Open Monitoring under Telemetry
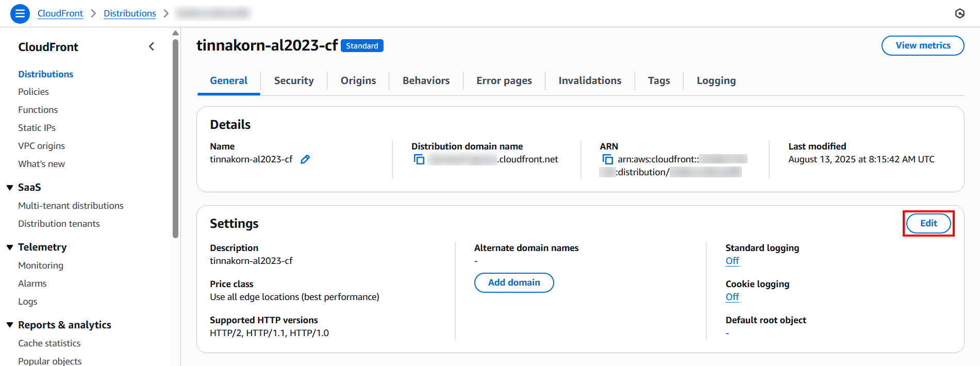This screenshot has width=980, height=366. pos(41,265)
